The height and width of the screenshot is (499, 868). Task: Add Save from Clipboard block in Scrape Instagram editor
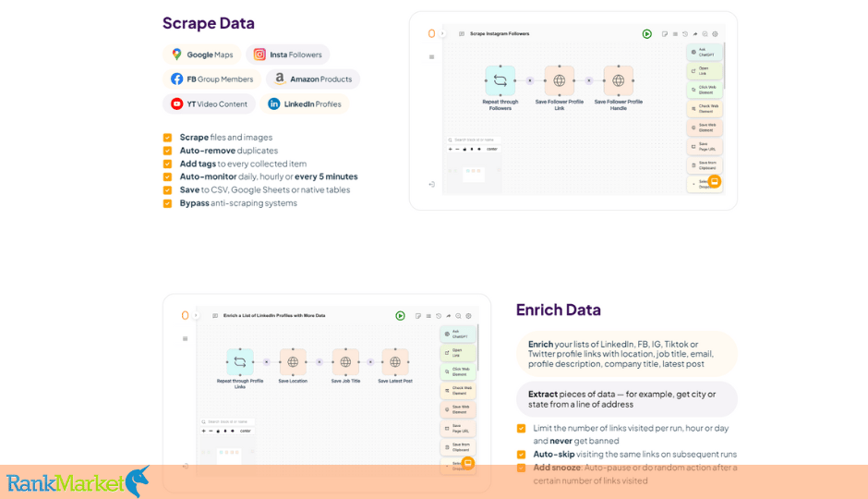pyautogui.click(x=705, y=165)
